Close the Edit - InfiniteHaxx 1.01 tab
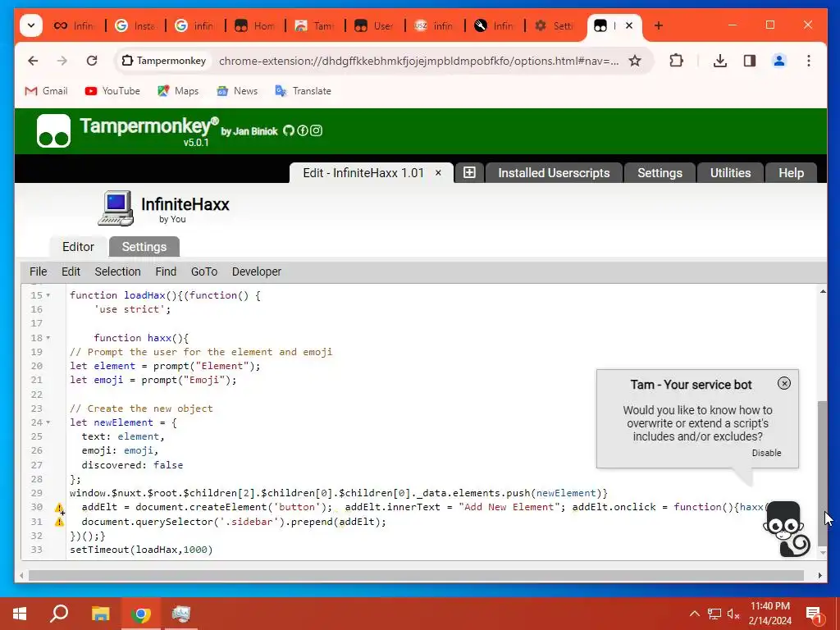This screenshot has width=840, height=630. [x=438, y=173]
